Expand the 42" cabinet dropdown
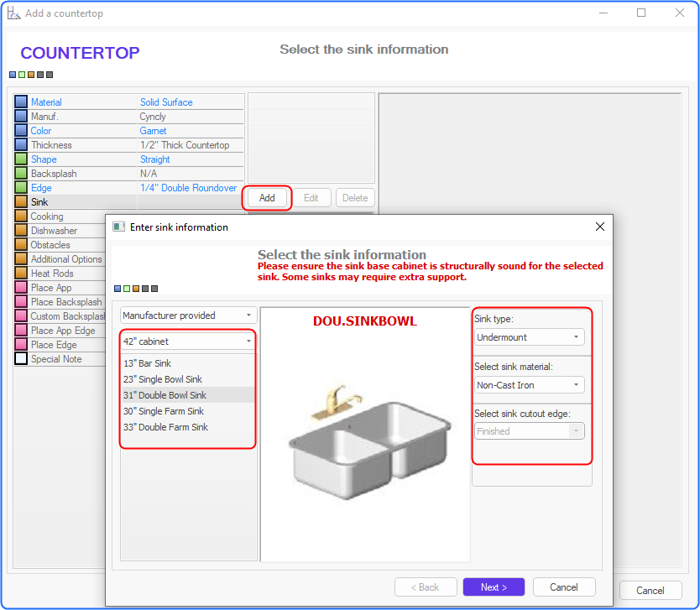This screenshot has width=700, height=610. tap(188, 341)
